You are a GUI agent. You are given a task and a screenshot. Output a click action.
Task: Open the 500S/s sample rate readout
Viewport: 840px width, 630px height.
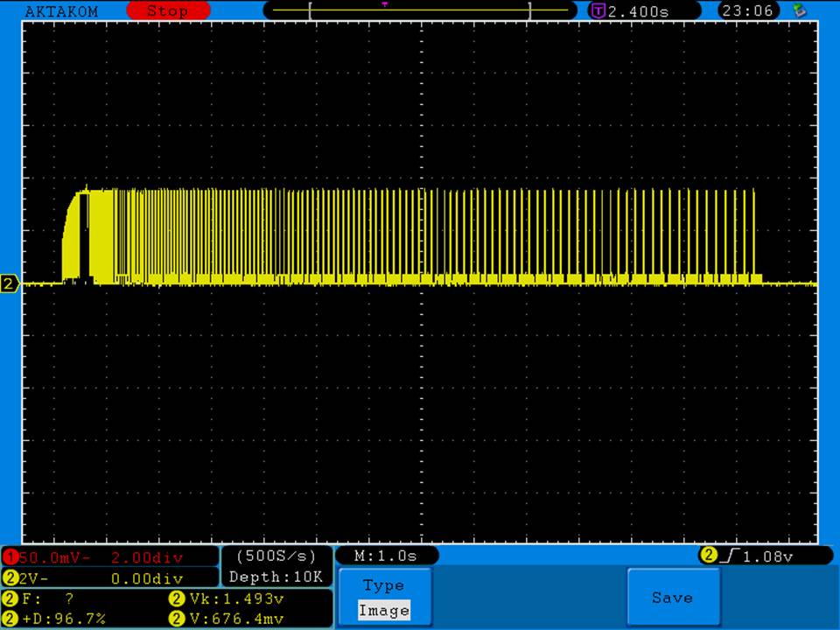(276, 556)
